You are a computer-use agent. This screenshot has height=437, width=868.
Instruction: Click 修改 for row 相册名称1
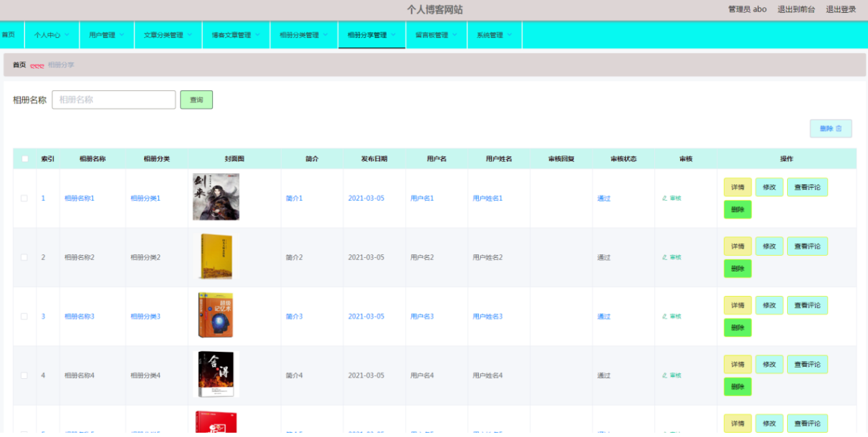[769, 187]
